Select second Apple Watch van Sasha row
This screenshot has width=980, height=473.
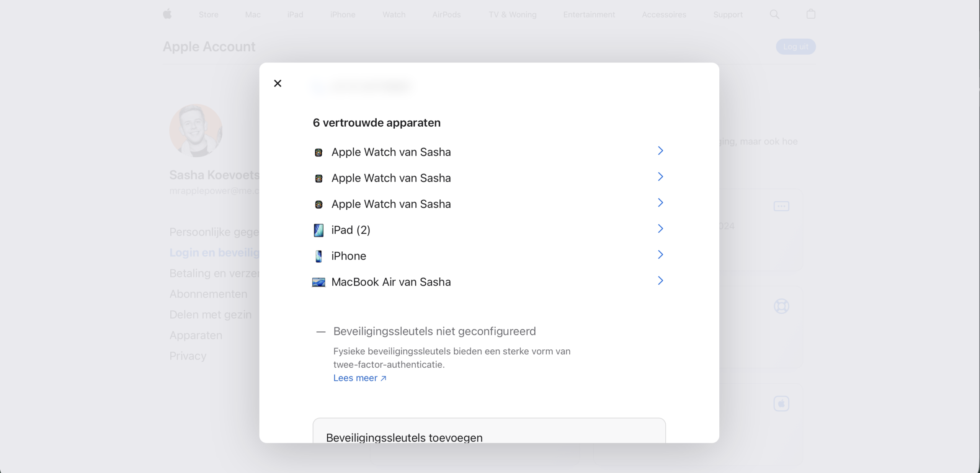click(391, 178)
